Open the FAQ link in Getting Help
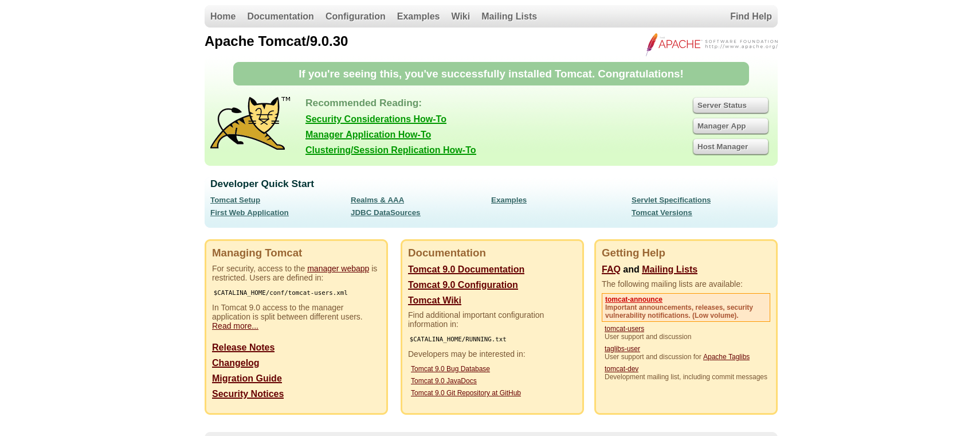The height and width of the screenshot is (436, 980). (x=611, y=270)
